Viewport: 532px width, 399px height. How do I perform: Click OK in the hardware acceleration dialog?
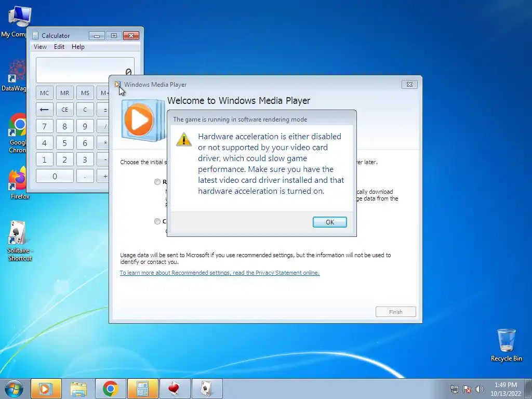(329, 222)
